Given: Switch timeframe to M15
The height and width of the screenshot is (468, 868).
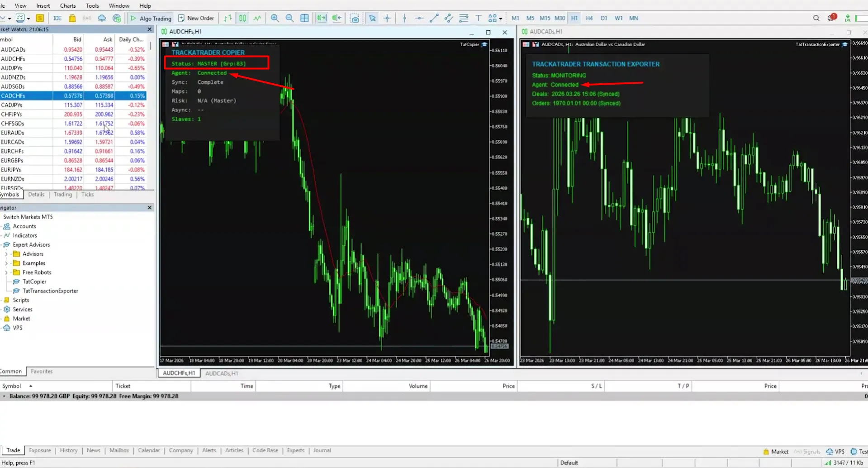Looking at the screenshot, I should 545,18.
